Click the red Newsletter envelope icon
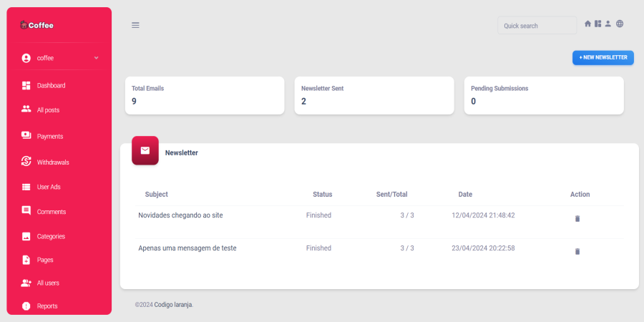This screenshot has height=322, width=644. (x=145, y=150)
